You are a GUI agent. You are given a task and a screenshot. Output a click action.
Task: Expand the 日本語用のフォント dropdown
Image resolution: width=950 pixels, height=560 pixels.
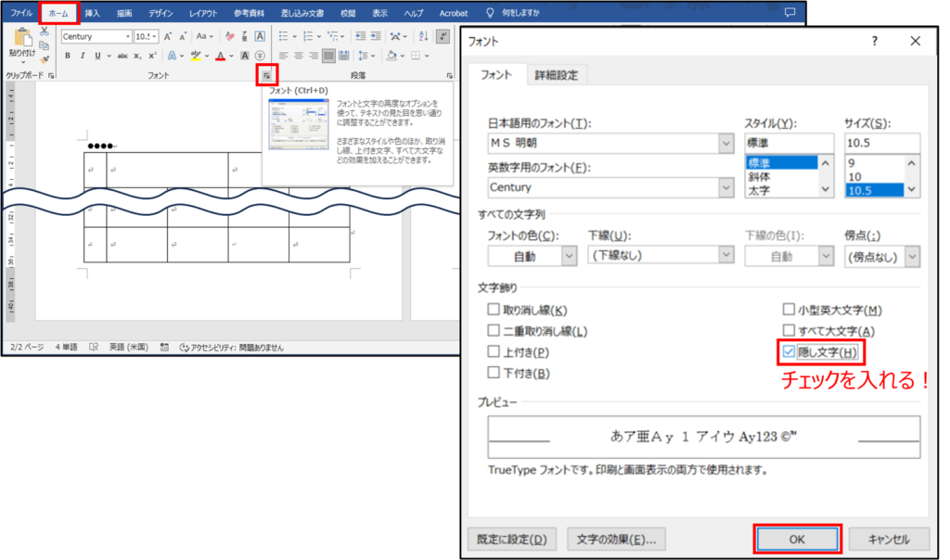pos(725,144)
